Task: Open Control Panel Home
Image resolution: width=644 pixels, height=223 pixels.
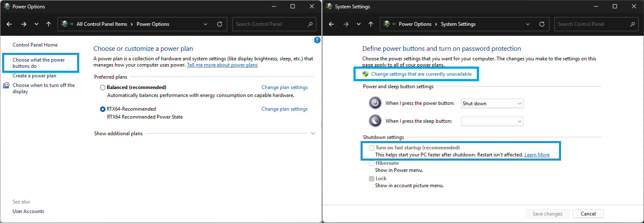Action: [x=35, y=45]
